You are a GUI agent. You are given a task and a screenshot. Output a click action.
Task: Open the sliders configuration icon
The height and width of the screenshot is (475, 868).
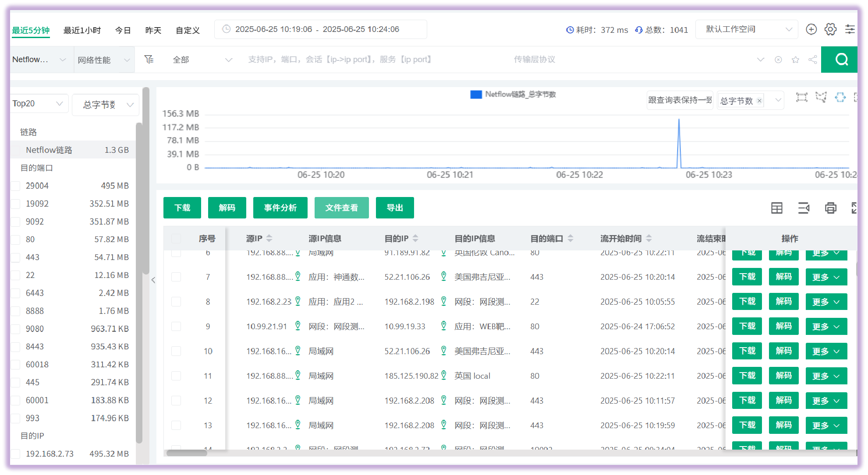point(850,29)
